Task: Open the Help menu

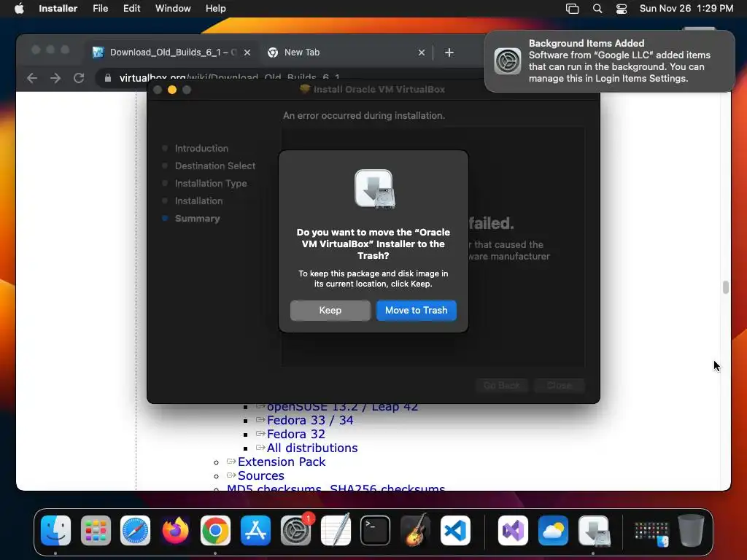Action: tap(216, 9)
